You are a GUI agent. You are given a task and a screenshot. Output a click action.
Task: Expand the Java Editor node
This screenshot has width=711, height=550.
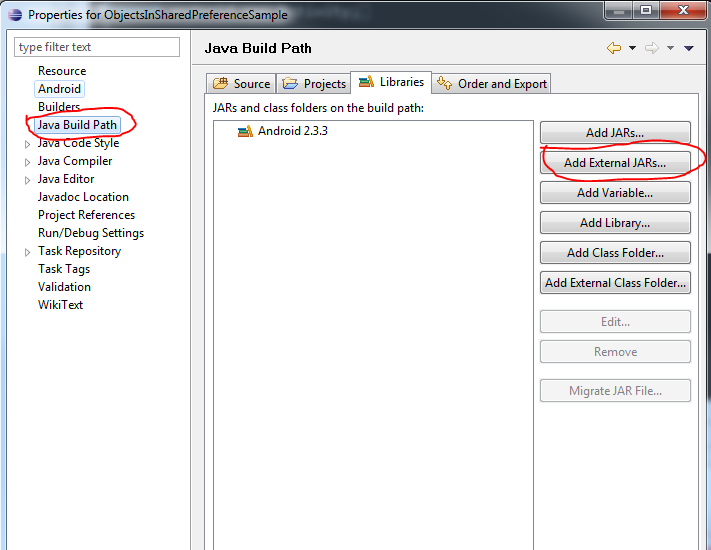coord(27,180)
